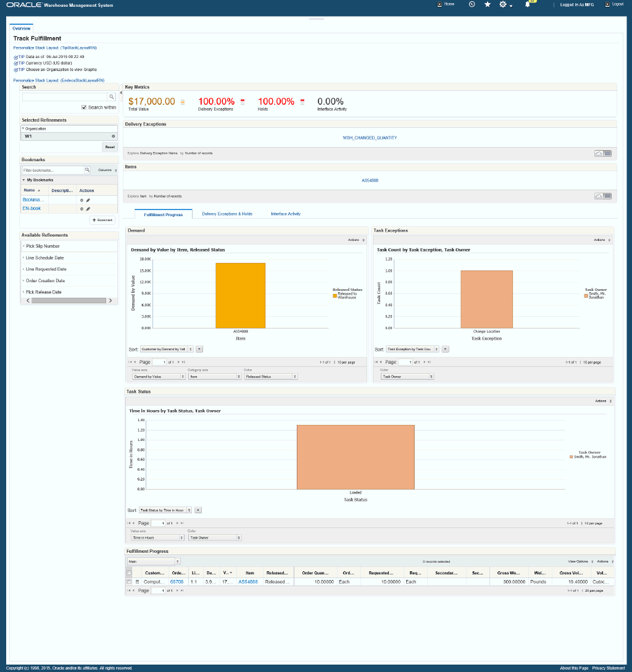The height and width of the screenshot is (672, 632).
Task: Click Total Value metric indicator icon
Action: point(183,102)
